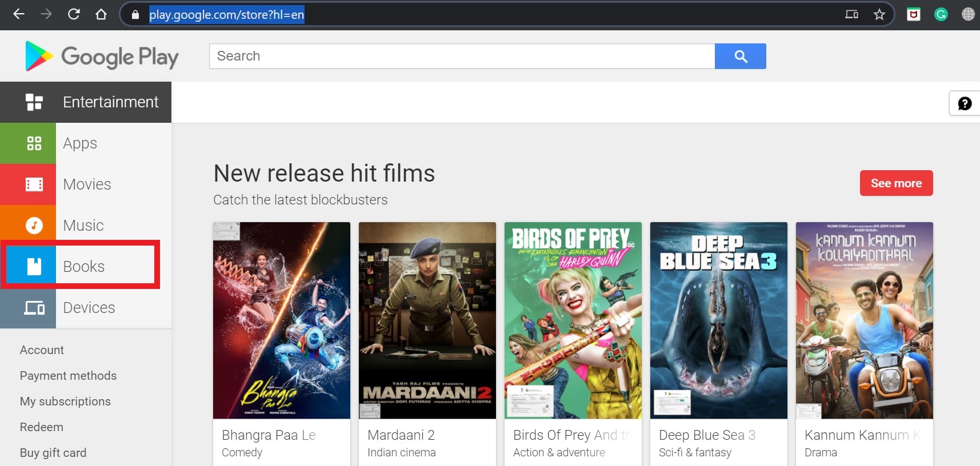980x466 pixels.
Task: Click Buy gift card link
Action: point(53,453)
